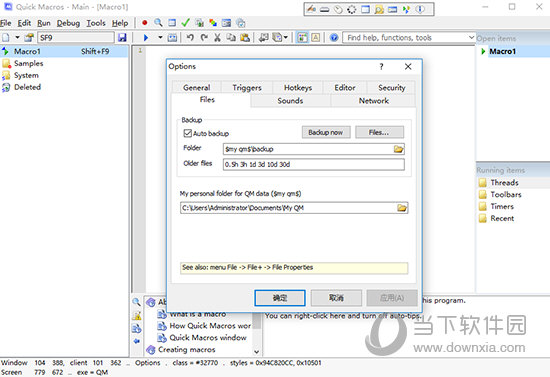Browse for personal QM folder icon
Screen dimensions: 550x377
pyautogui.click(x=402, y=208)
